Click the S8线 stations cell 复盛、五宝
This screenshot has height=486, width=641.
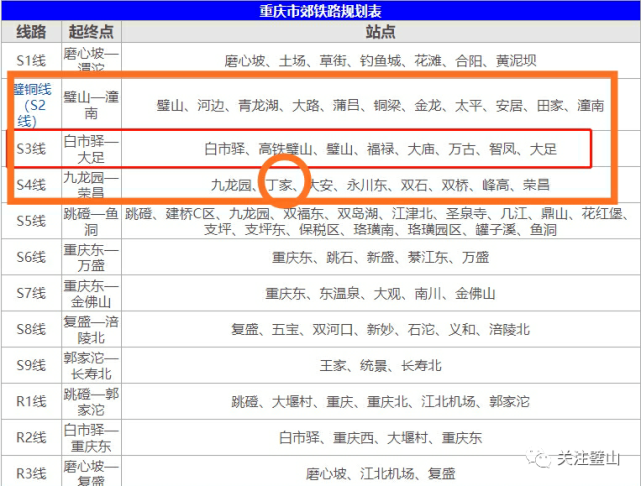coord(380,329)
